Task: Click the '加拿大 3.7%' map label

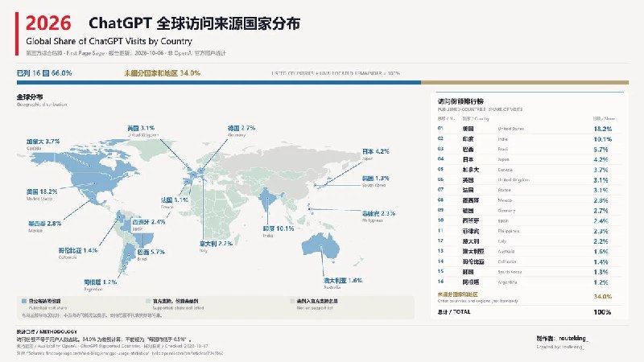Action: coord(43,142)
